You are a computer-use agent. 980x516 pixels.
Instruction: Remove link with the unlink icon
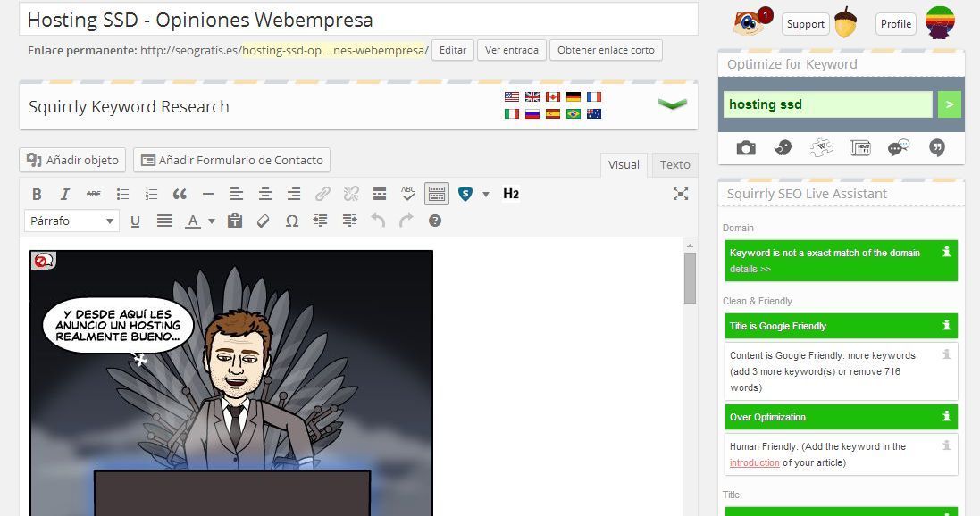351,195
